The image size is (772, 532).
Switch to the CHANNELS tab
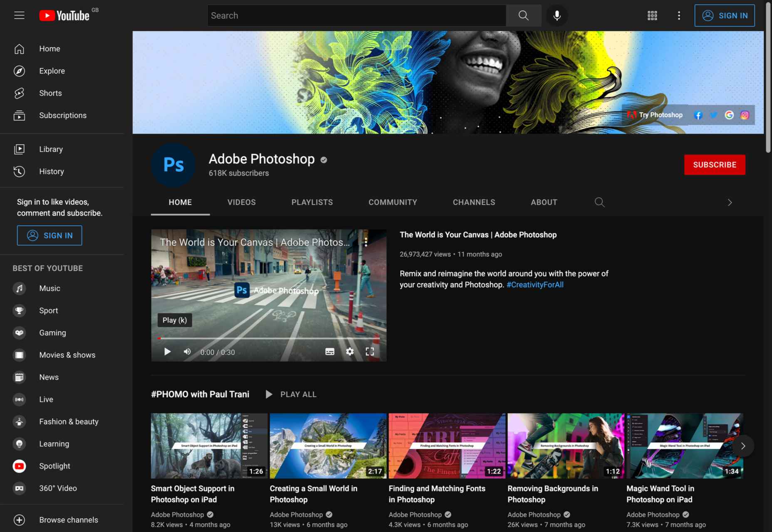point(474,202)
